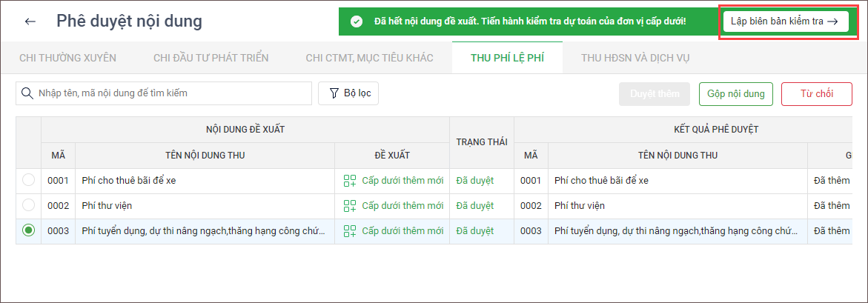
Task: Click the add icon in row 0001
Action: pos(350,180)
